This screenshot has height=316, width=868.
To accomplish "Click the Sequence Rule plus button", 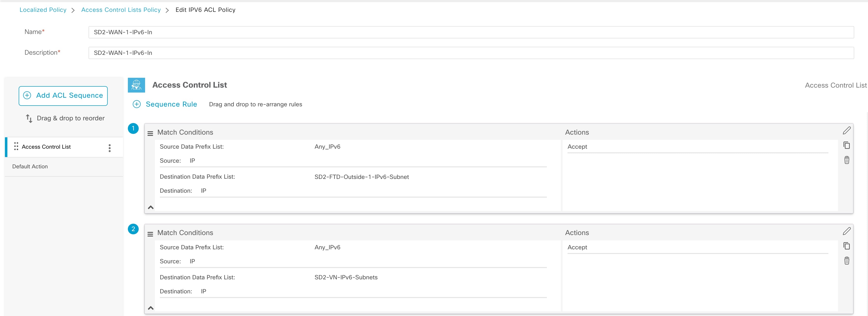I will (137, 104).
